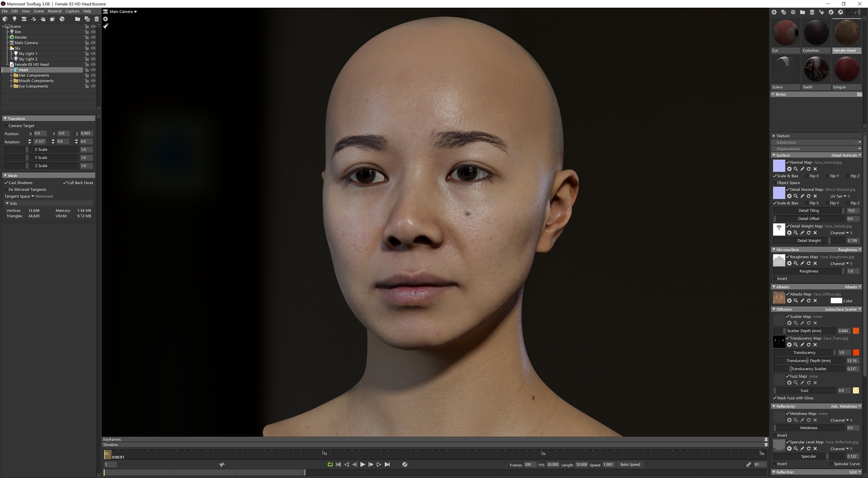Image resolution: width=868 pixels, height=478 pixels.
Task: Open the Capture menu
Action: tap(72, 11)
